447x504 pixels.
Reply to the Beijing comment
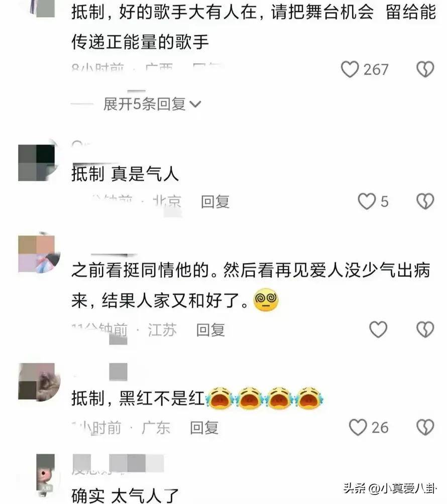coord(215,202)
